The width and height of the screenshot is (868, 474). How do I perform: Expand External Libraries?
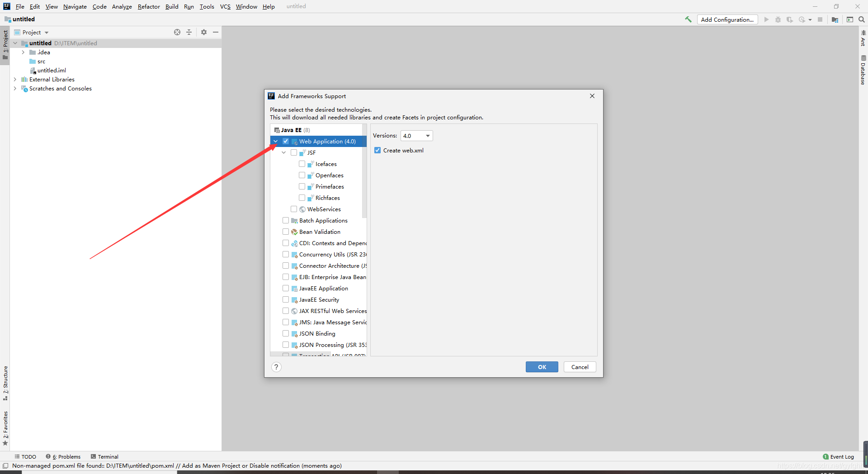[15, 80]
